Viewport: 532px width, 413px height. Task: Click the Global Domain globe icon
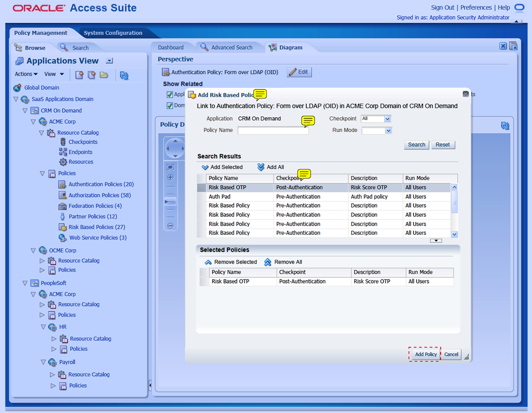point(17,88)
